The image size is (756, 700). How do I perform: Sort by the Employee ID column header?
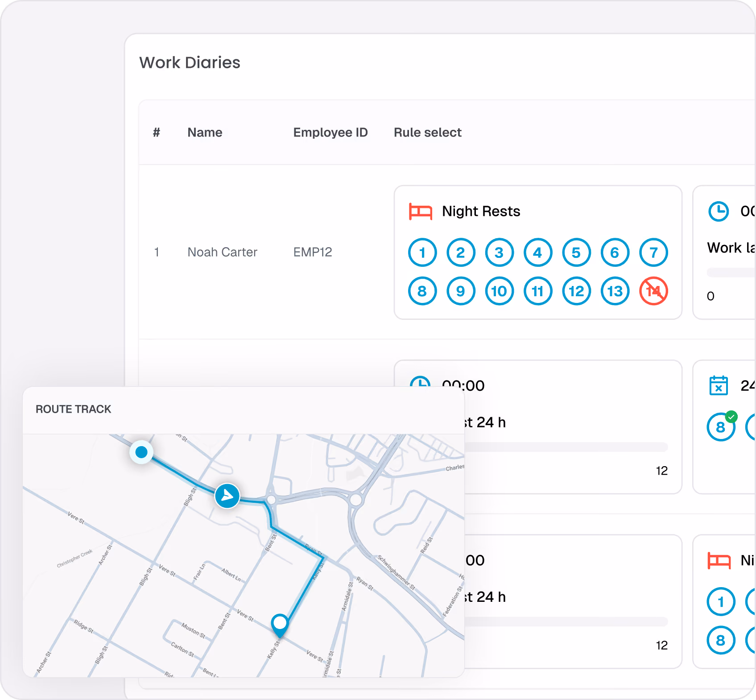(330, 133)
